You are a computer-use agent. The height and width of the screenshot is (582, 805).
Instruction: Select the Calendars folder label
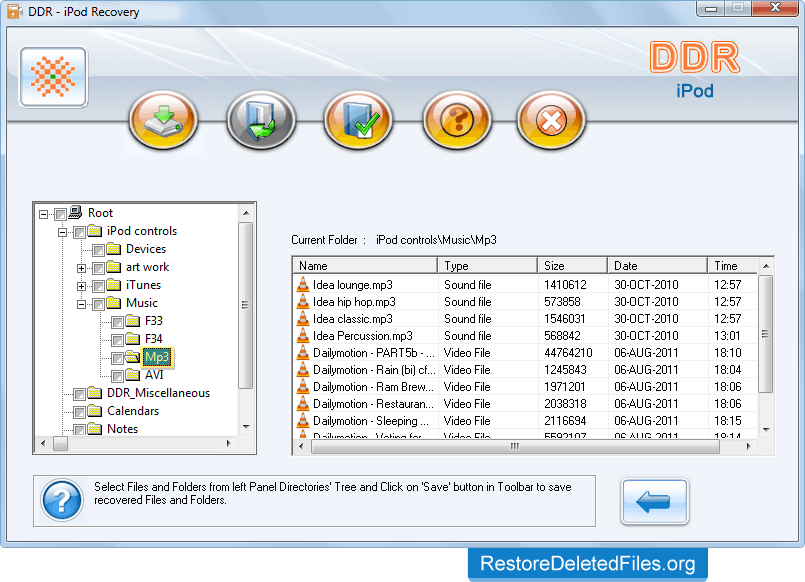click(x=133, y=411)
